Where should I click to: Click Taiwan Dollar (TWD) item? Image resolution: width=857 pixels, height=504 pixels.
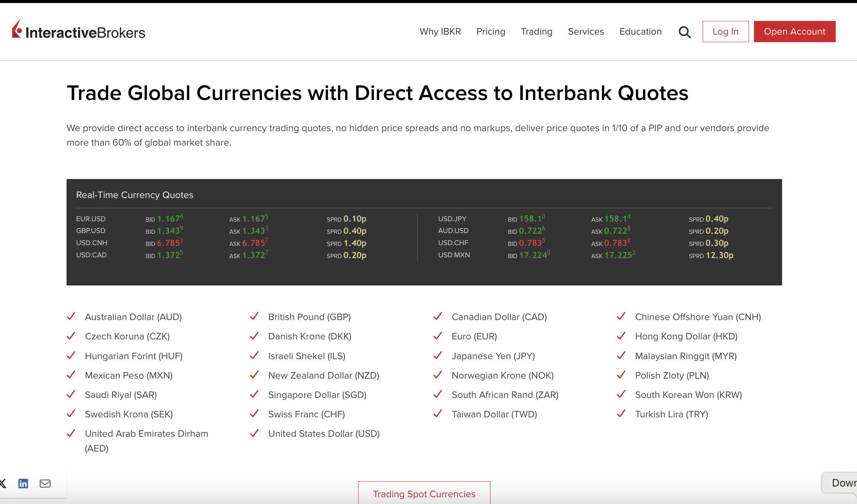coord(494,414)
